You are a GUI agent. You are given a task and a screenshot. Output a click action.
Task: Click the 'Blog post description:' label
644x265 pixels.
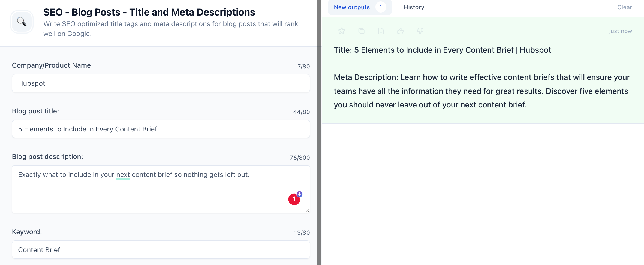tap(47, 157)
